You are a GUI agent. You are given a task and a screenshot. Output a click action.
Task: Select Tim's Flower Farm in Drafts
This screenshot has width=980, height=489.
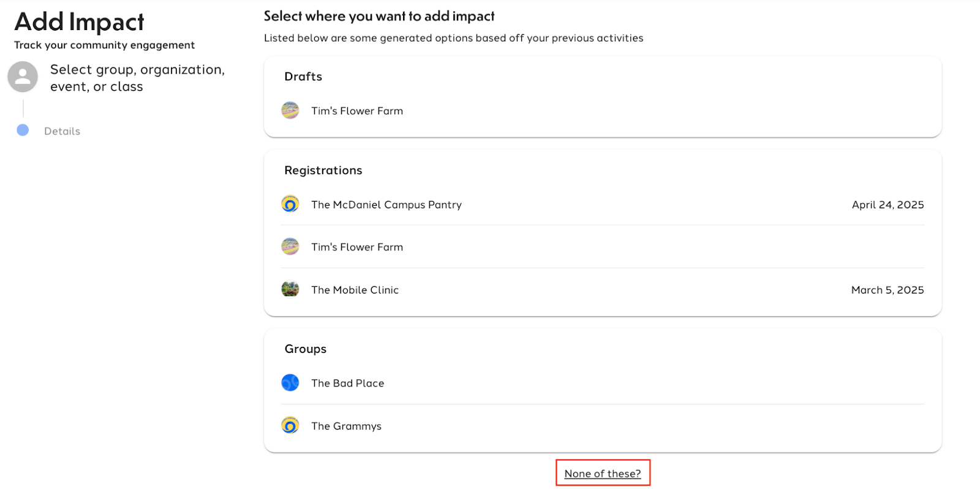[603, 111]
